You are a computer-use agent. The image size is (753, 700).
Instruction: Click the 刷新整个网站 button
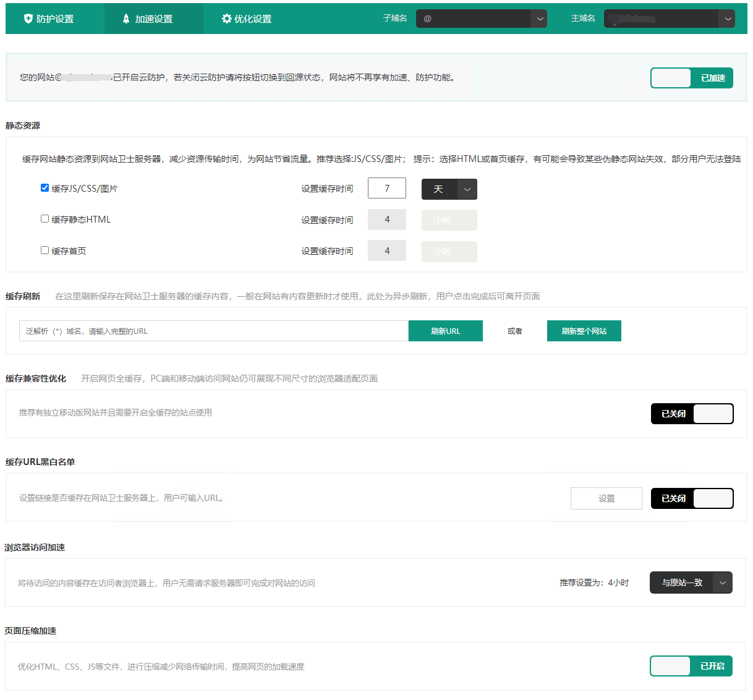pos(584,331)
